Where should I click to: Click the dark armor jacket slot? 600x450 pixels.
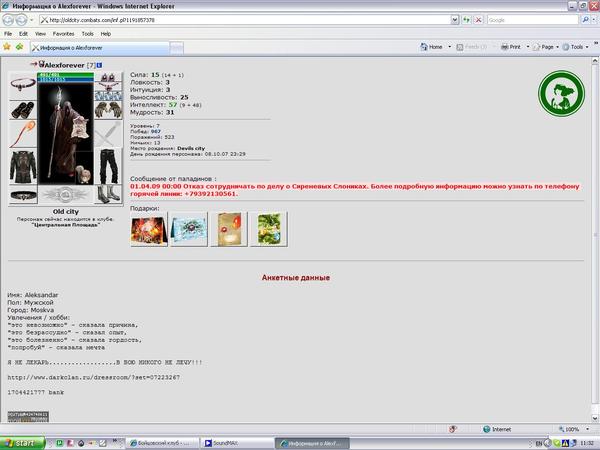[23, 167]
